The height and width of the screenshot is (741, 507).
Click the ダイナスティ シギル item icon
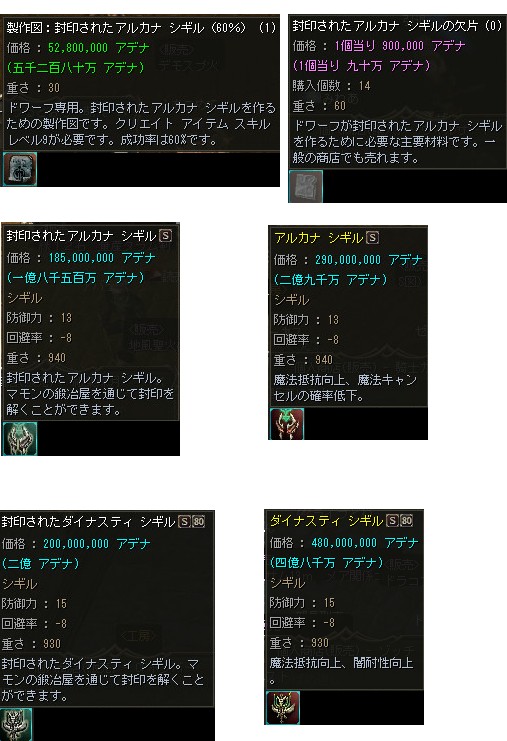[x=283, y=707]
